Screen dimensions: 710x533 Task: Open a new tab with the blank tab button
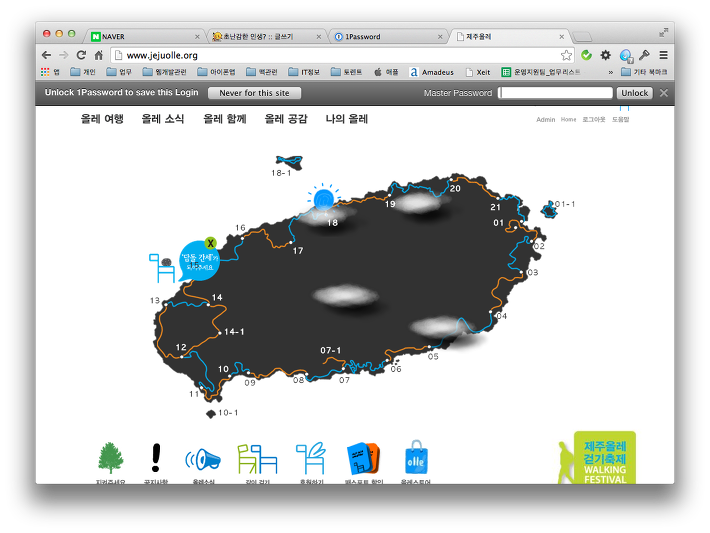pyautogui.click(x=582, y=37)
